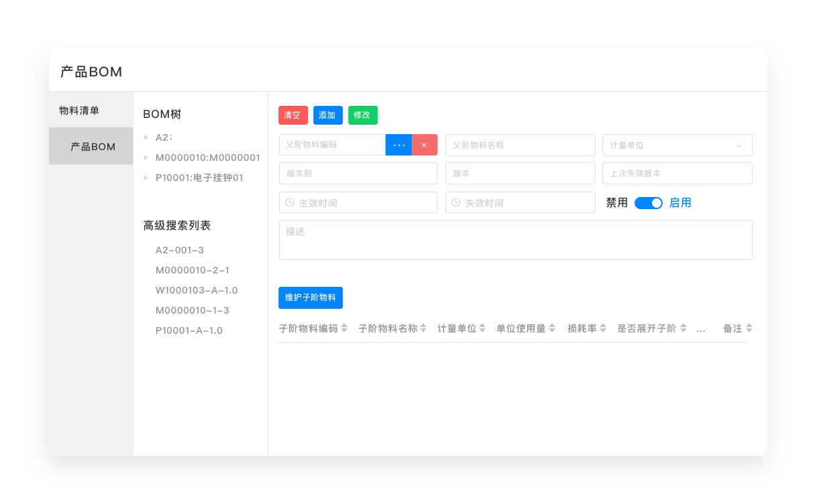The width and height of the screenshot is (817, 504).
Task: Click the ellipsis column header before 备注
Action: point(701,329)
